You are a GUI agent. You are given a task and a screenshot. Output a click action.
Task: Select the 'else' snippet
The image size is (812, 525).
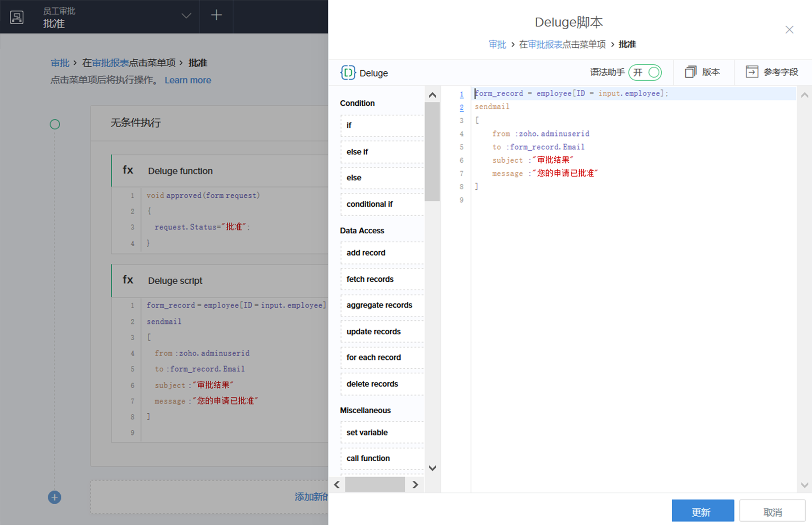(382, 177)
